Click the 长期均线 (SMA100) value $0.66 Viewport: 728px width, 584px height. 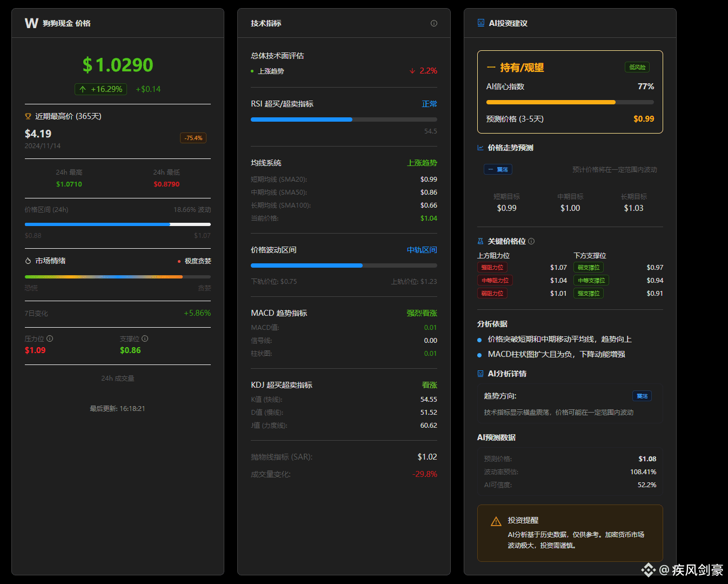point(429,205)
